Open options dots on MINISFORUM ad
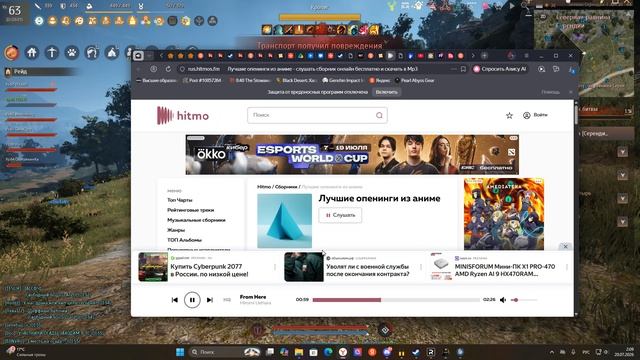The width and height of the screenshot is (640, 360). pyautogui.click(x=567, y=267)
